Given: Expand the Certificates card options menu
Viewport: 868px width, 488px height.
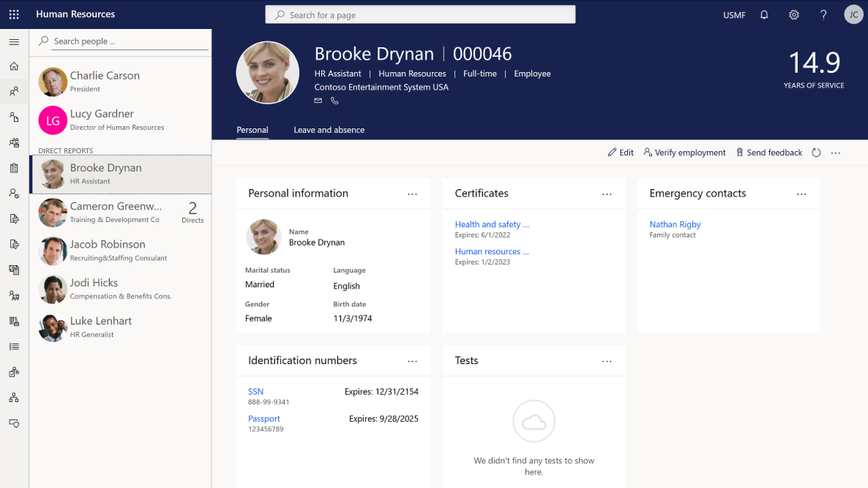Looking at the screenshot, I should 607,193.
